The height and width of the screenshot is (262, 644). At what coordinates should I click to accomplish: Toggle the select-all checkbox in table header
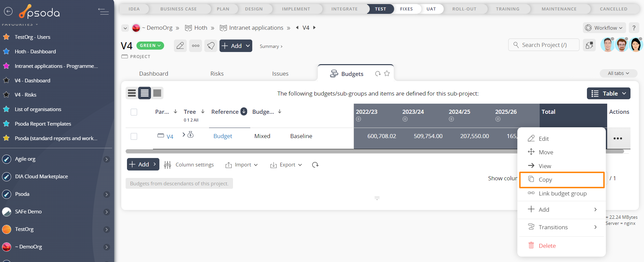[134, 112]
